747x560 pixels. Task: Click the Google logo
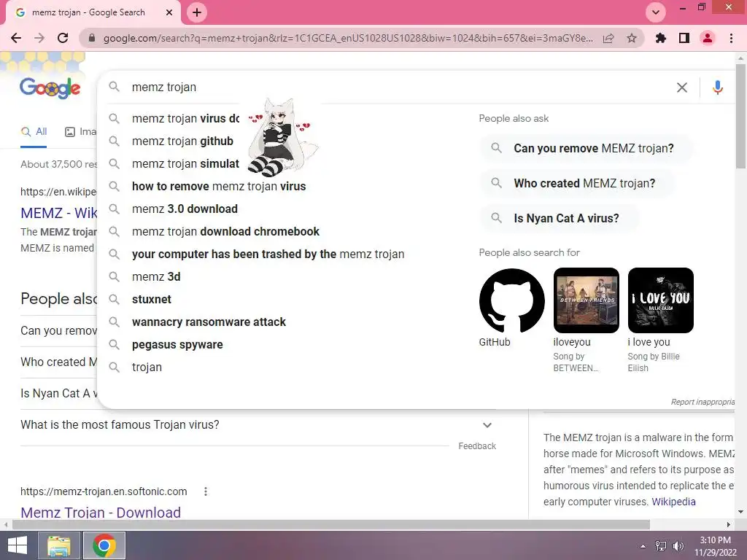[50, 87]
